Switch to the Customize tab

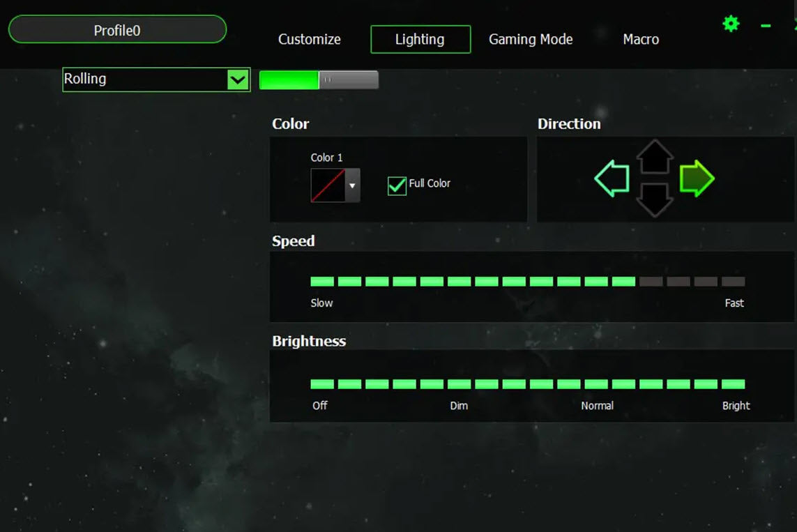(x=309, y=40)
